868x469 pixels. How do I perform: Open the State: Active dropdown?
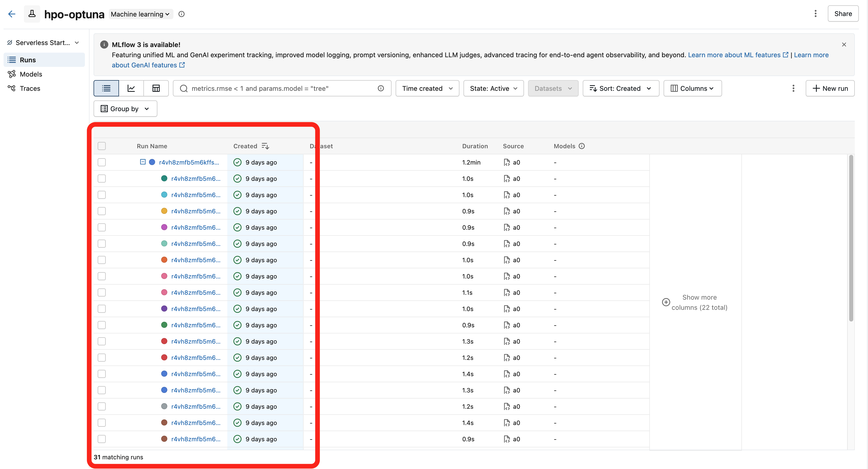pyautogui.click(x=493, y=88)
